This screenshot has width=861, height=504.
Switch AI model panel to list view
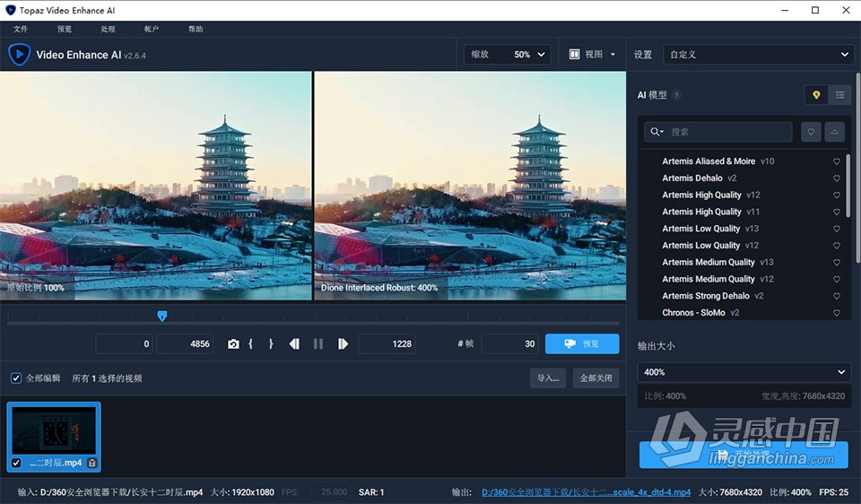[839, 95]
